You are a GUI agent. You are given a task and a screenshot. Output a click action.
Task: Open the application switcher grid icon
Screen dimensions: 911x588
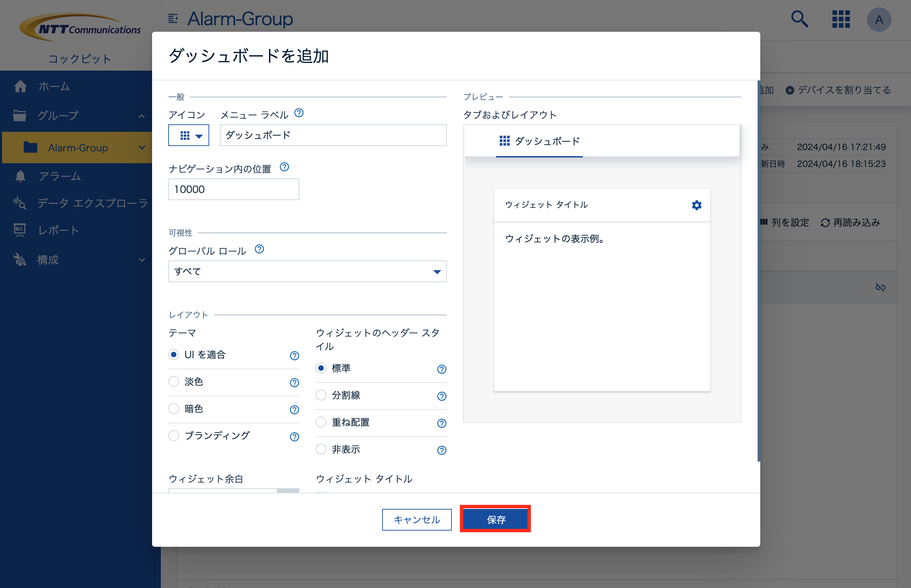(841, 19)
